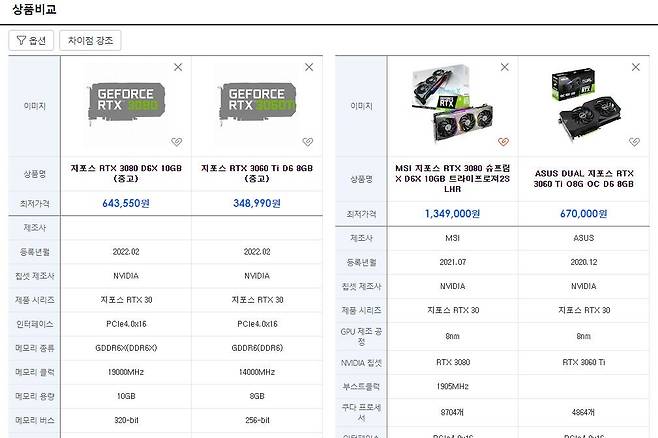Open ASUS DUAL 지포스 RTX 3060 Ti product link
The image size is (658, 438).
click(584, 178)
